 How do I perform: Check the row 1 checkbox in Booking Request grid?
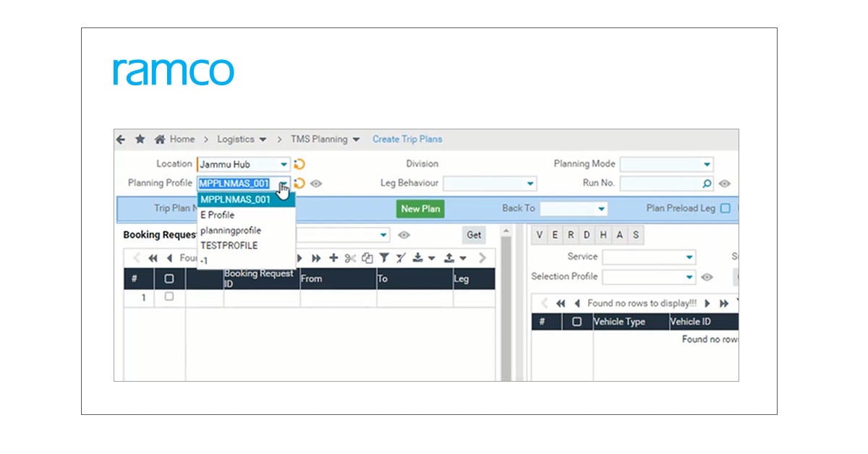[x=169, y=296]
